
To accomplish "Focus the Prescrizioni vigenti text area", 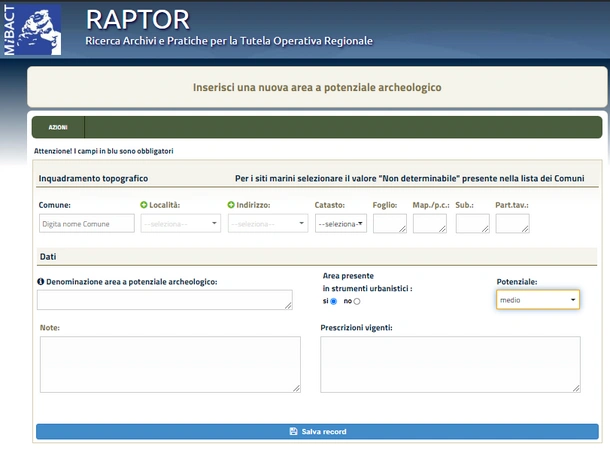I will [450, 364].
